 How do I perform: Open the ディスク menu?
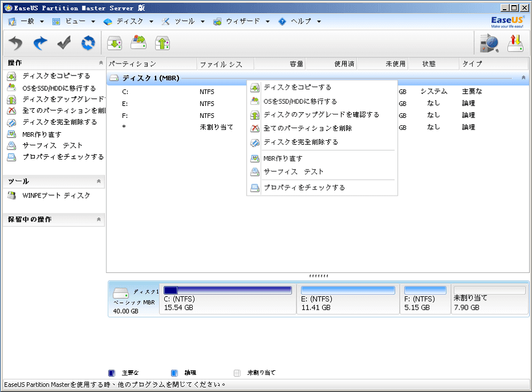coord(129,21)
